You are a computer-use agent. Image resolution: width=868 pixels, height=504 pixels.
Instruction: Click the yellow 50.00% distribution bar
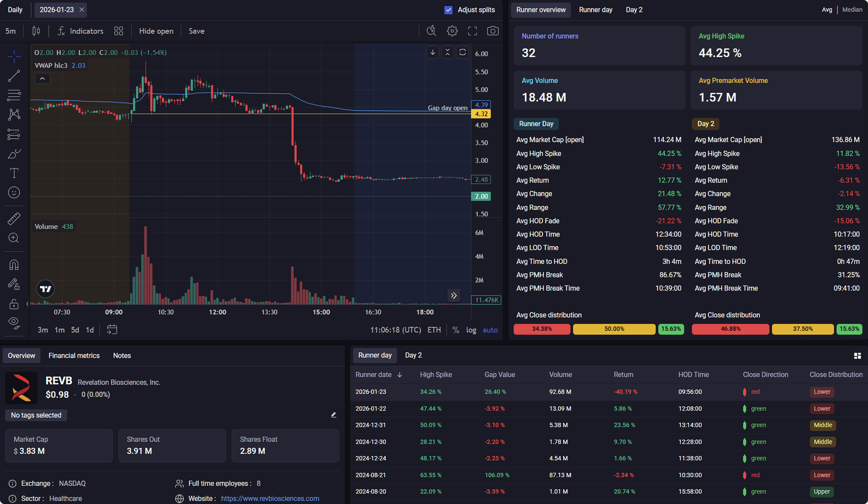[x=614, y=329]
